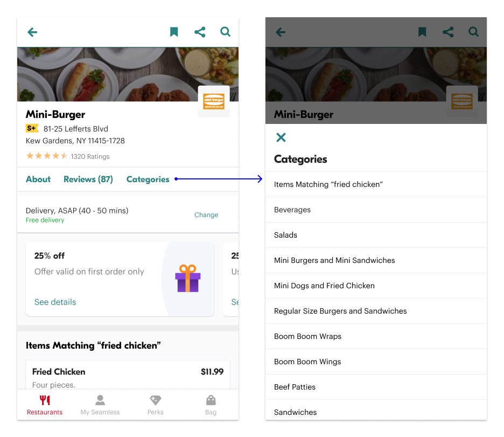Viewport: 504px width, 437px height.
Task: Bookmark Mini-Burger in the left screen
Action: 174,32
